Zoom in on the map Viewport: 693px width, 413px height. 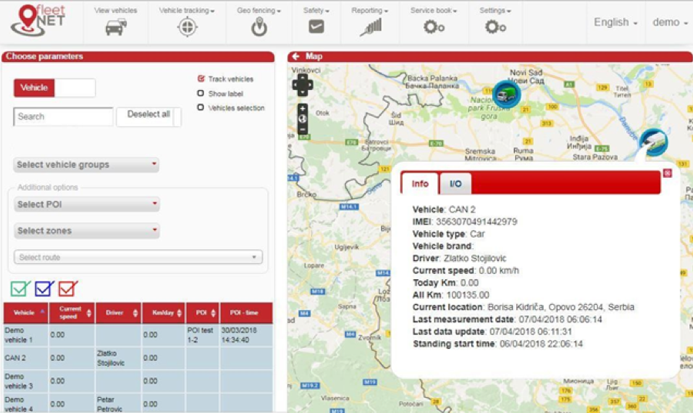point(302,108)
